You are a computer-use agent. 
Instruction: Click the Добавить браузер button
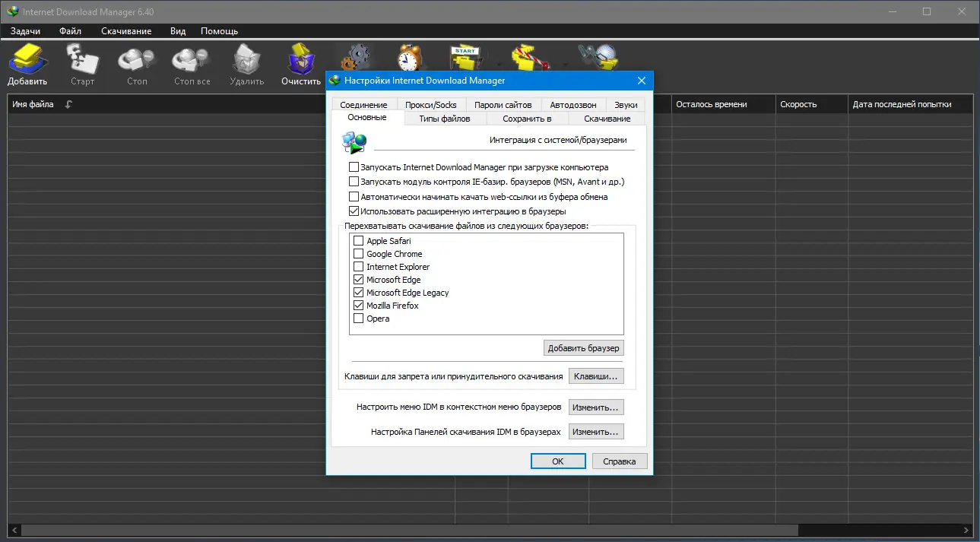584,348
